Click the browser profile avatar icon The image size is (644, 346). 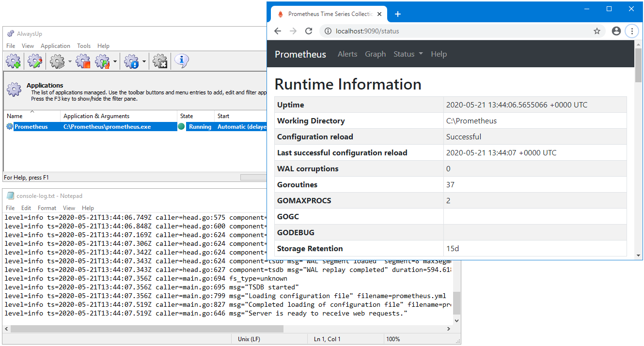click(x=616, y=31)
